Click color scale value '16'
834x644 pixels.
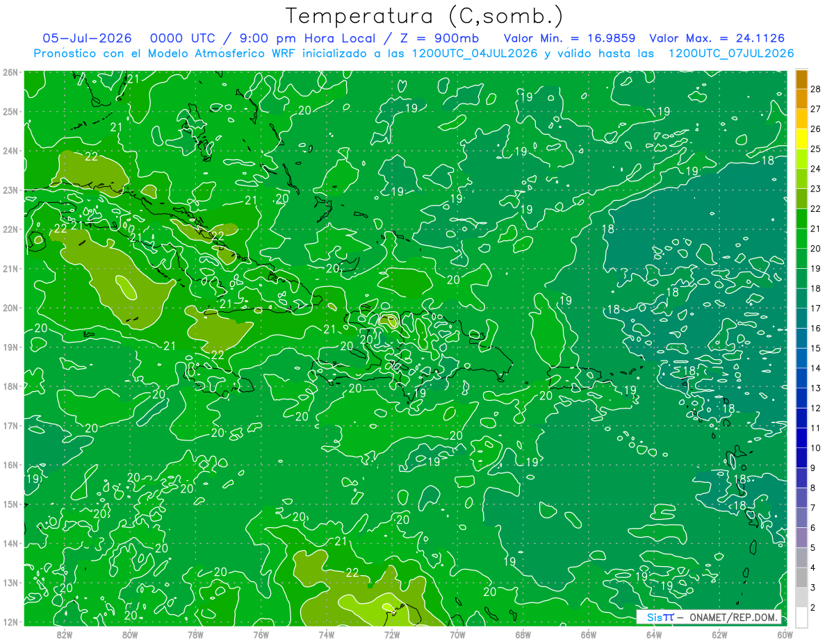(x=815, y=328)
